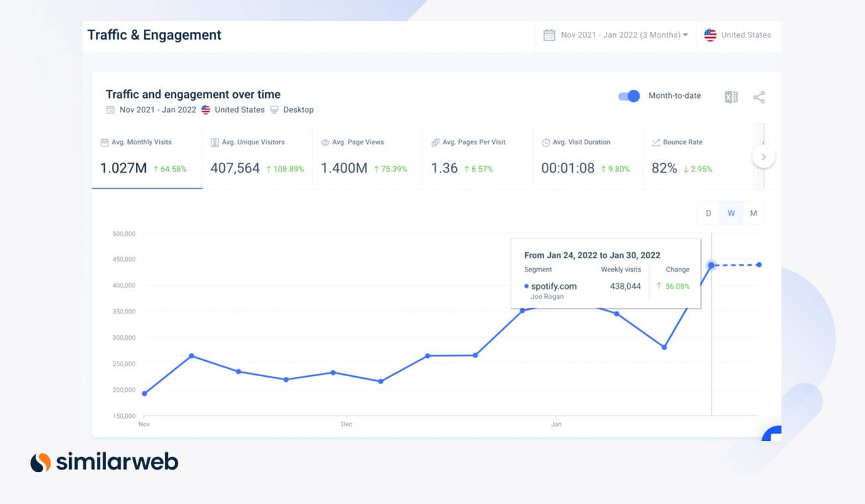Select the Bounce Rate metric tab
Viewport: 865px width, 504px height.
[698, 156]
